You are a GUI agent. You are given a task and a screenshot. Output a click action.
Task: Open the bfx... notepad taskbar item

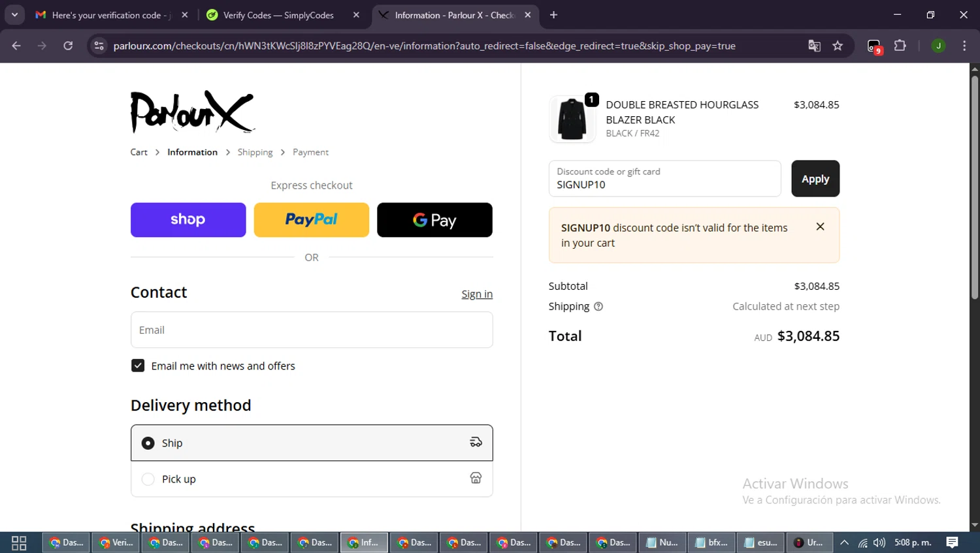711,543
